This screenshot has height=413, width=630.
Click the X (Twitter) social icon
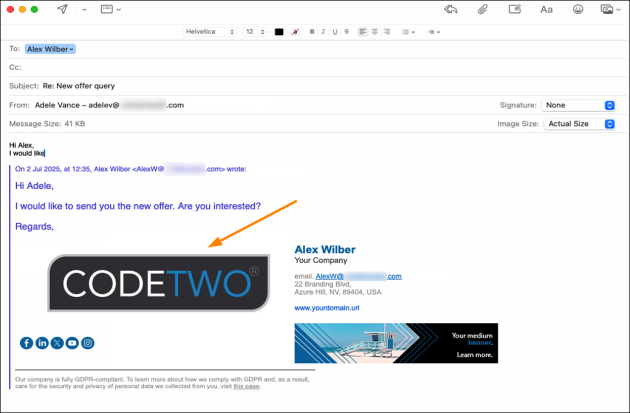(57, 343)
